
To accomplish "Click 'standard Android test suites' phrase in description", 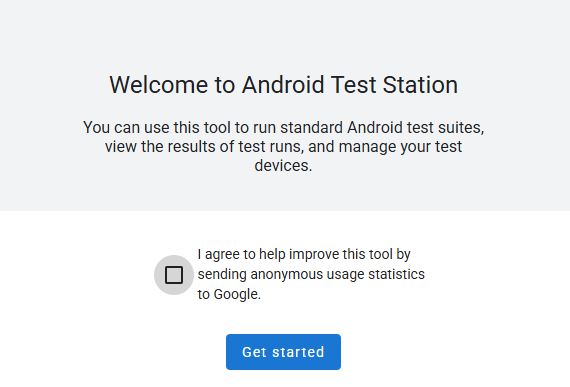I will pos(382,128).
